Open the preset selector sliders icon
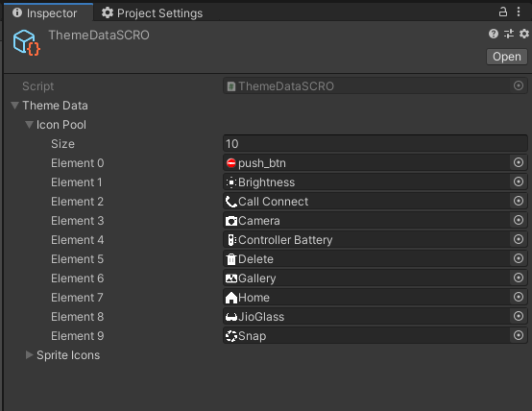Image resolution: width=532 pixels, height=411 pixels. (x=509, y=34)
